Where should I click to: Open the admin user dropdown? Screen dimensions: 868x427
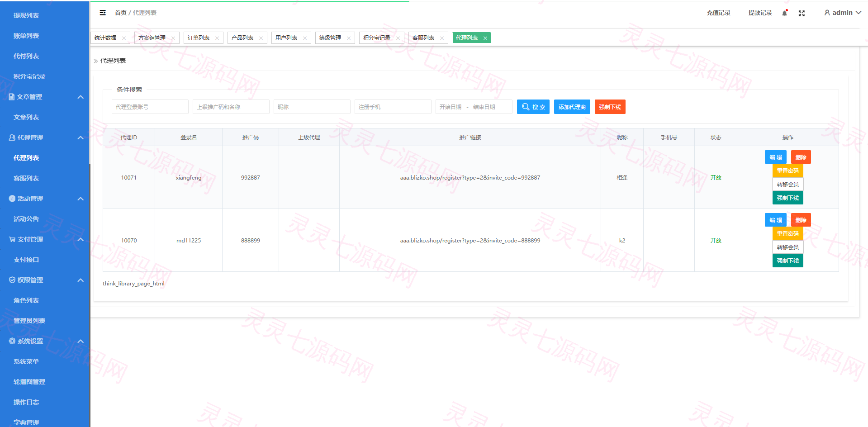(843, 13)
